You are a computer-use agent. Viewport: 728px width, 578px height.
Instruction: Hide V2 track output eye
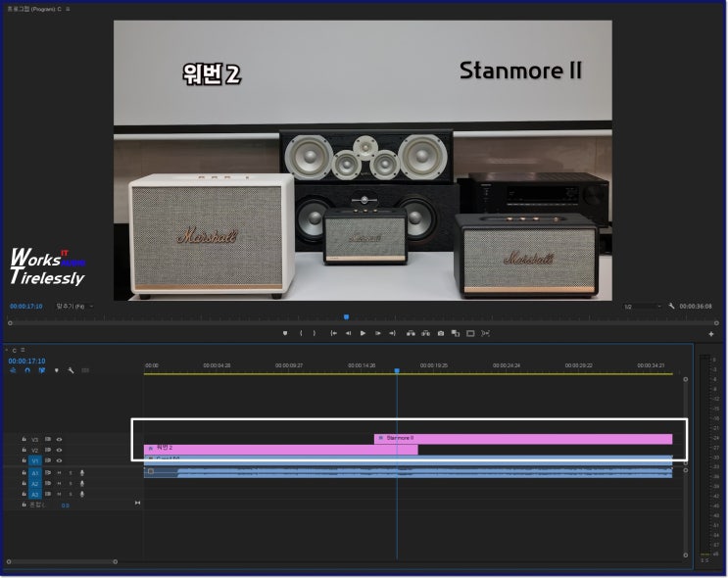click(59, 450)
